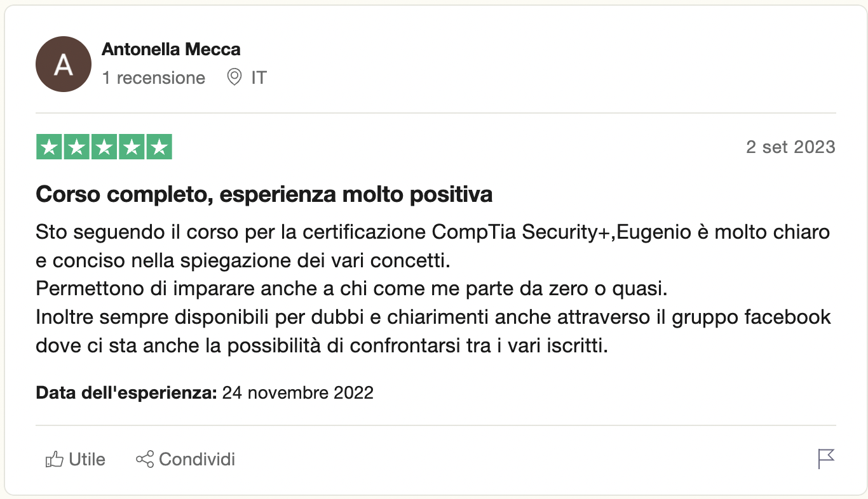This screenshot has height=499, width=868.
Task: Click the first green rating star
Action: (x=49, y=147)
